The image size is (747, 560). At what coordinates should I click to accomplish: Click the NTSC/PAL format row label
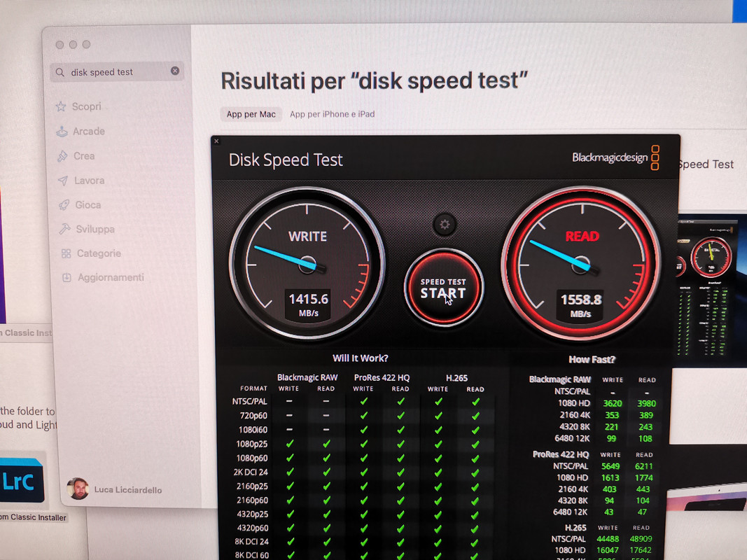pyautogui.click(x=250, y=401)
